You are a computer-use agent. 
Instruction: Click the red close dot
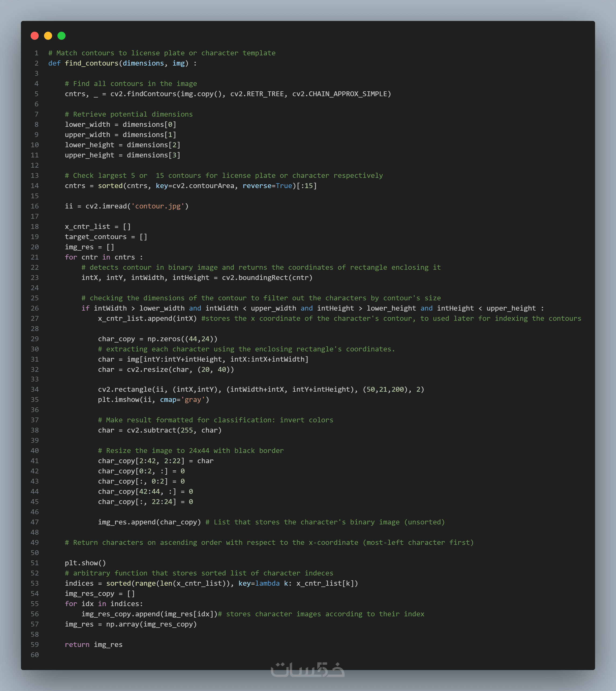pyautogui.click(x=35, y=36)
